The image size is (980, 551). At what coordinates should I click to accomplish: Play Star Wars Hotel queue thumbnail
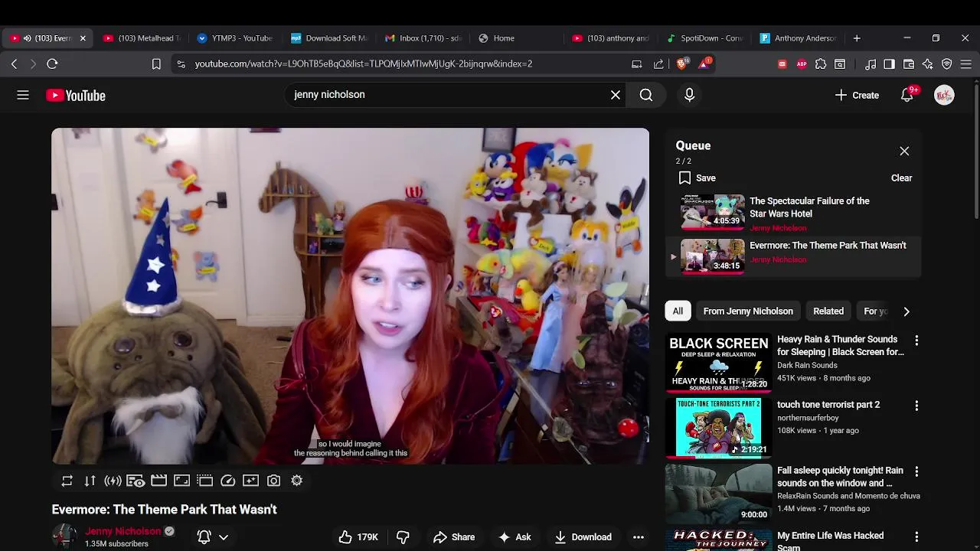pos(713,212)
